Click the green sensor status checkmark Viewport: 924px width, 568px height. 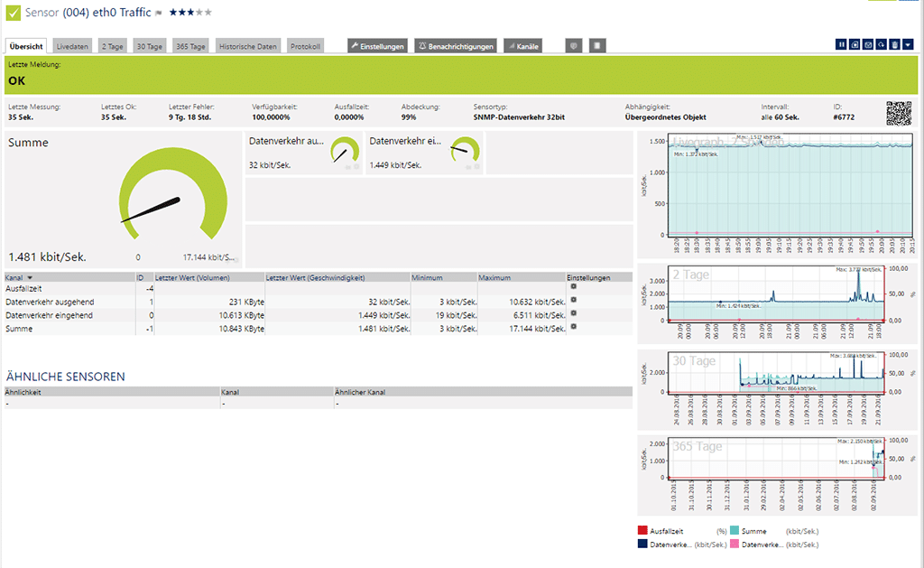tap(13, 12)
